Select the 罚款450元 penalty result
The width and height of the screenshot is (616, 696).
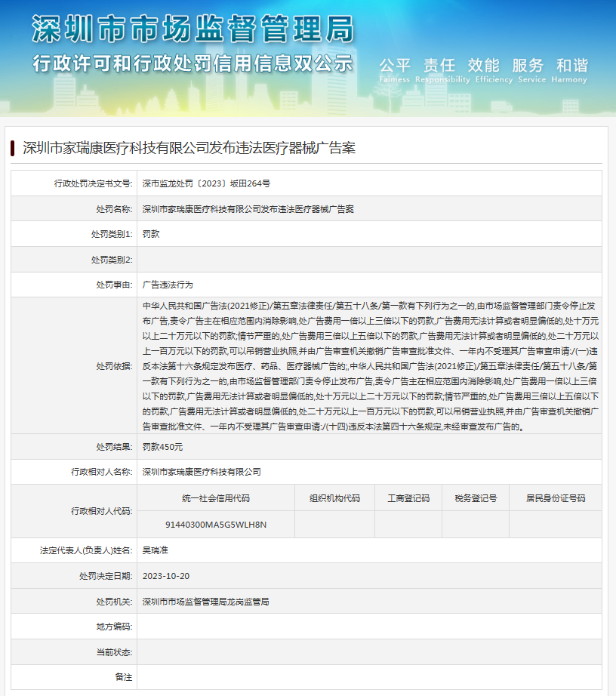(162, 447)
